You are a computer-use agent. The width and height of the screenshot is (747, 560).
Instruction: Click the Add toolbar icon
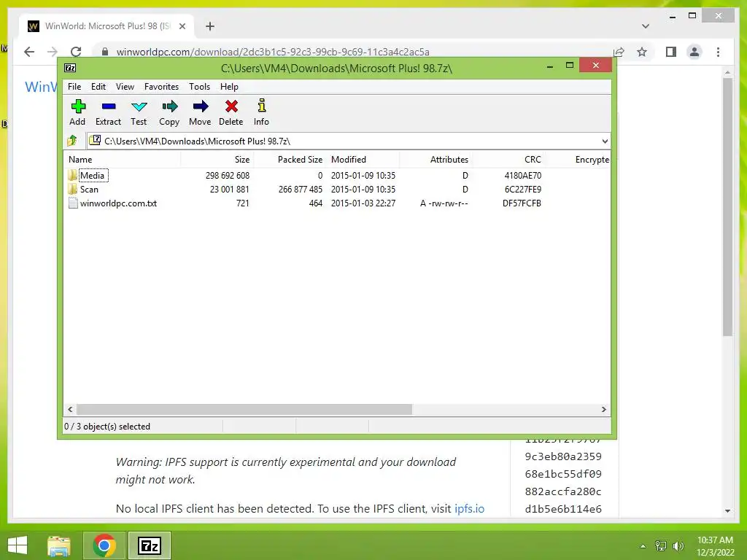(x=77, y=106)
